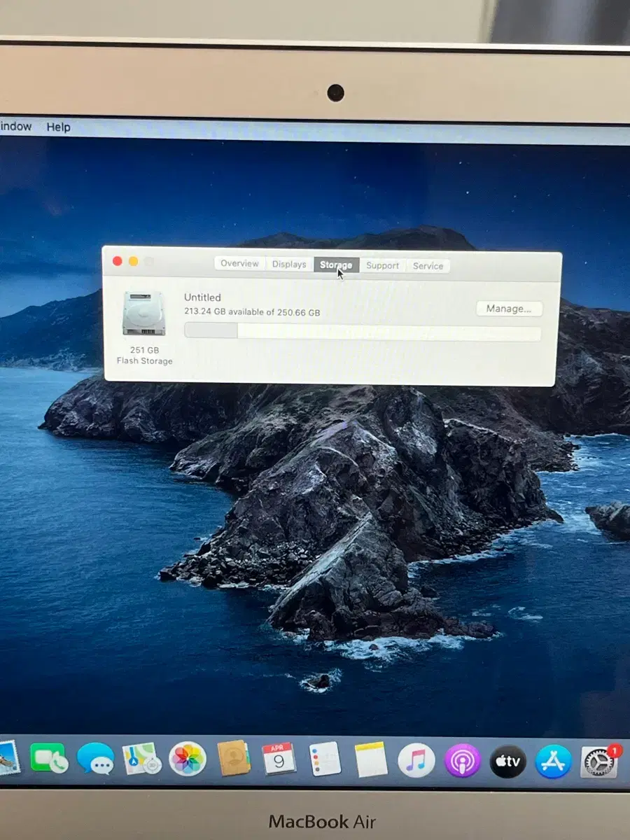Open Notes from the Dock

[x=371, y=760]
